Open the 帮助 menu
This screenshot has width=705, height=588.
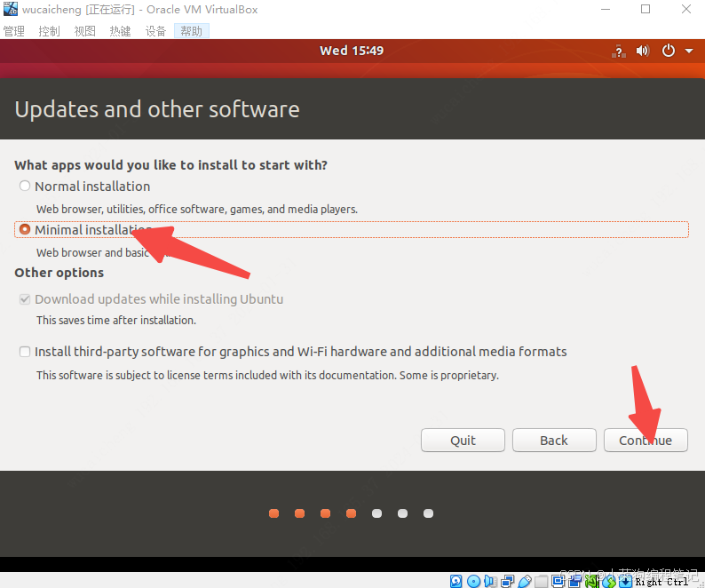pos(192,31)
